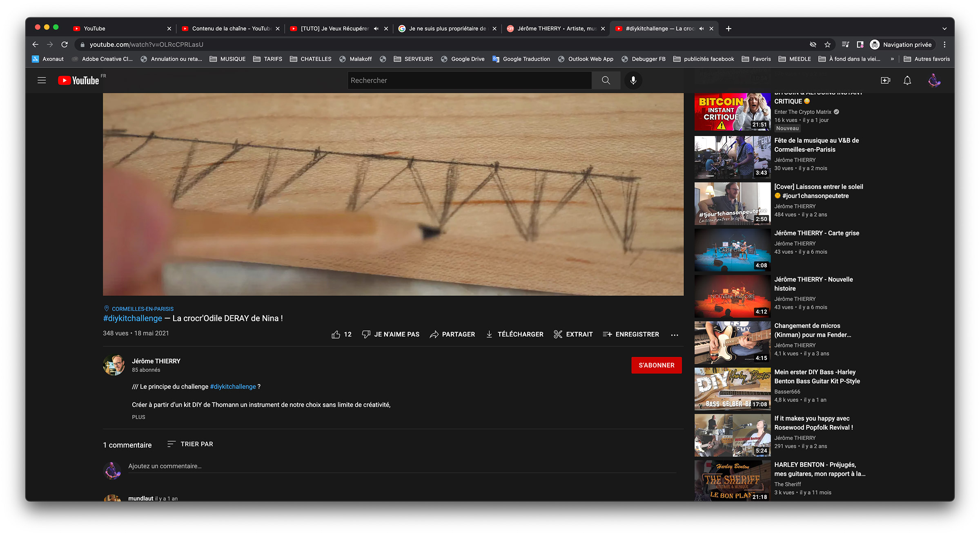980x535 pixels.
Task: Open the TRIER PAR sort dropdown
Action: coord(190,444)
